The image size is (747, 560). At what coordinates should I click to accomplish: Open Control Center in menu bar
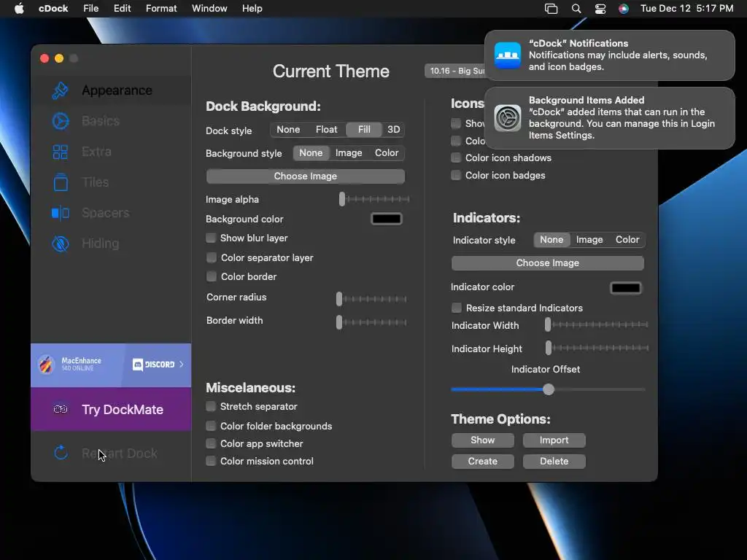600,9
